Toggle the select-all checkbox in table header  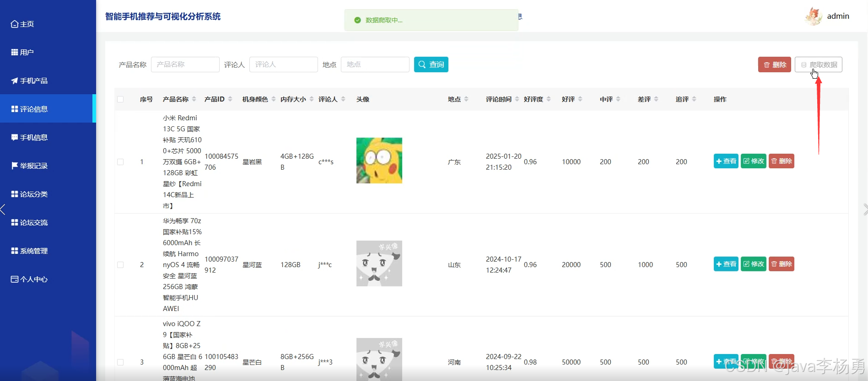120,99
